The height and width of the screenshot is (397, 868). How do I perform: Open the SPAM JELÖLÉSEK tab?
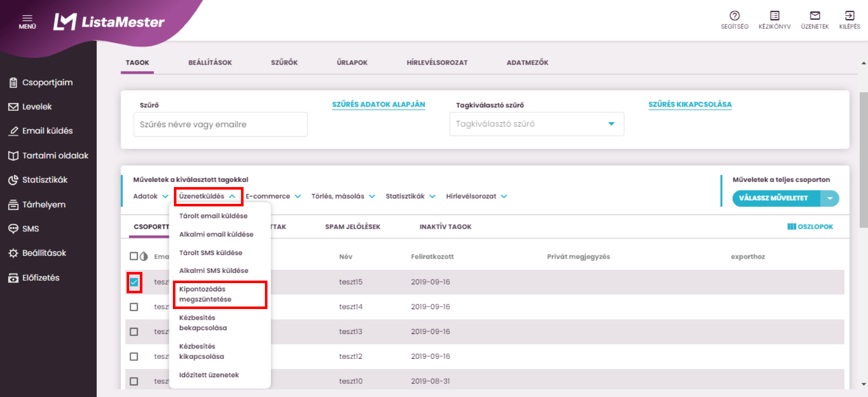coord(352,227)
